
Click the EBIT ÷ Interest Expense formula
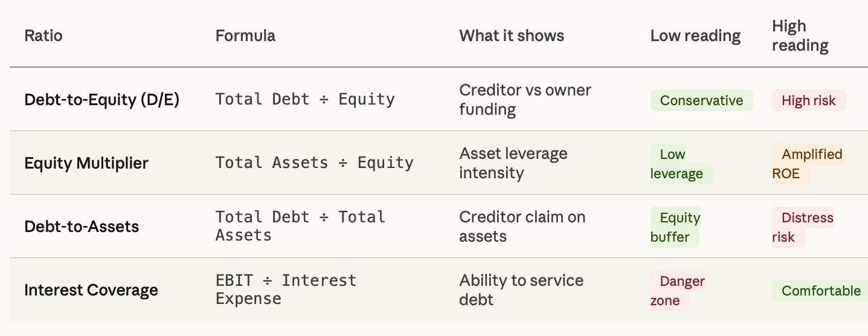286,289
